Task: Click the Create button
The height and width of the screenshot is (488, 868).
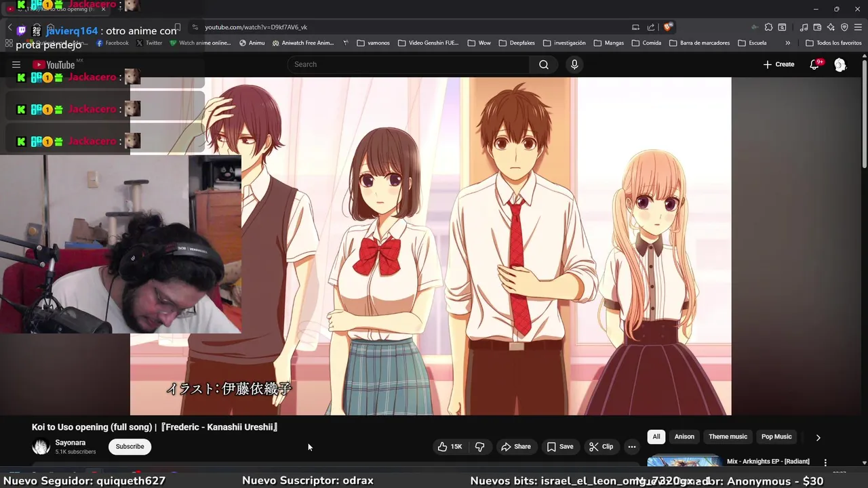Action: pos(778,64)
